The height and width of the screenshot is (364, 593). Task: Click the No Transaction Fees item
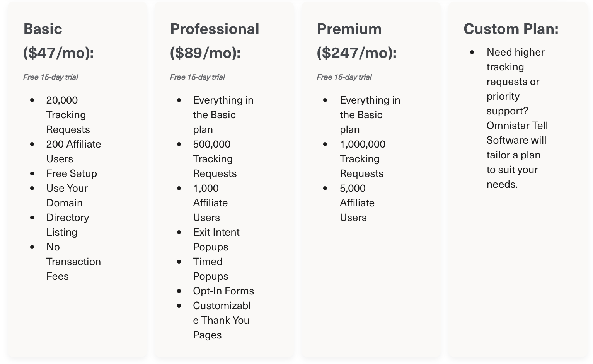[73, 262]
